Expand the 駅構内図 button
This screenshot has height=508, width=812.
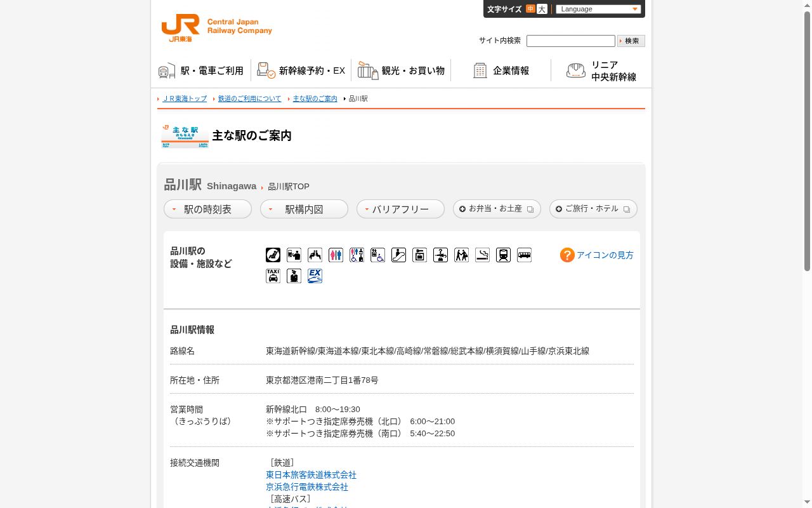point(304,209)
